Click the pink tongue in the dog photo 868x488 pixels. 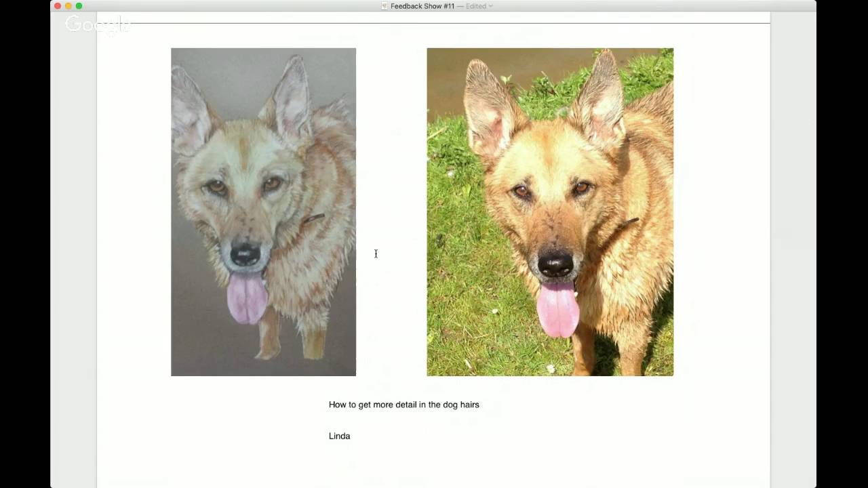[x=557, y=309]
